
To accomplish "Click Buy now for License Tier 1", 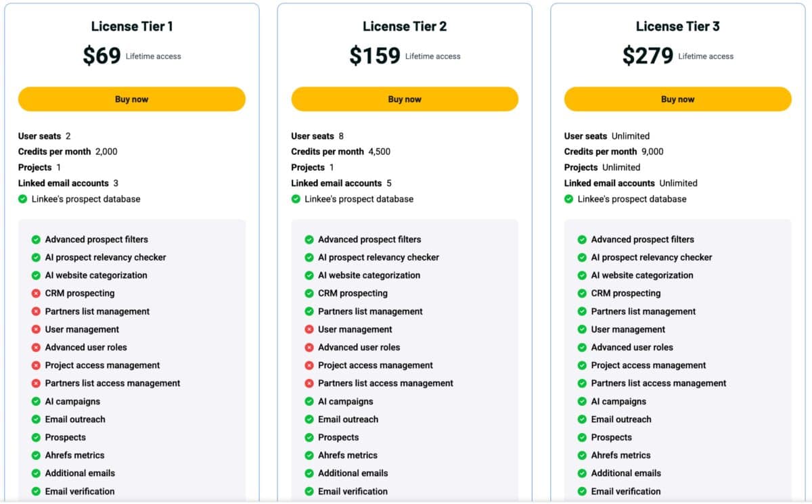I will coord(131,99).
